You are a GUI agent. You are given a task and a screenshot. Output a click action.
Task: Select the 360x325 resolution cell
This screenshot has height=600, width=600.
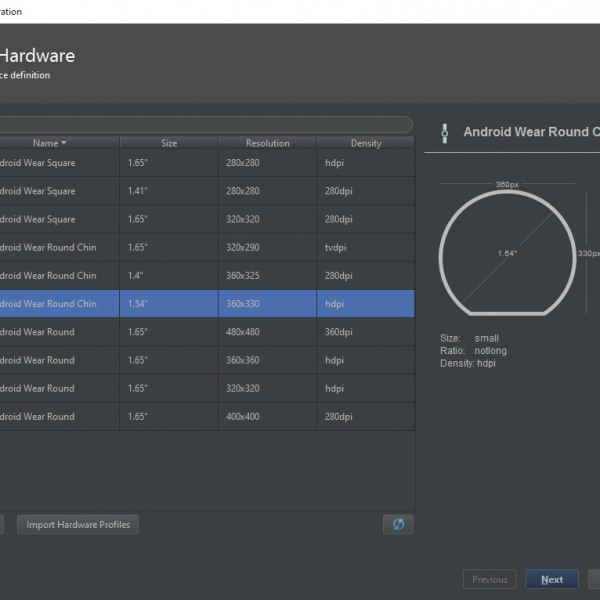(267, 276)
